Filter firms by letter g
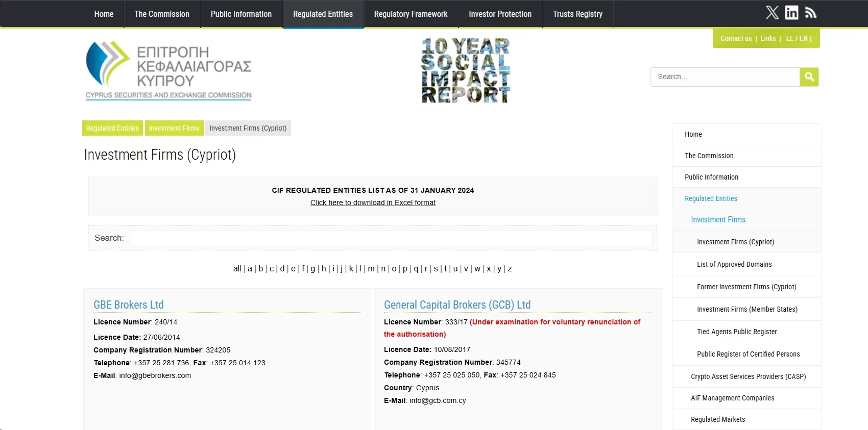This screenshot has height=430, width=868. click(x=312, y=269)
